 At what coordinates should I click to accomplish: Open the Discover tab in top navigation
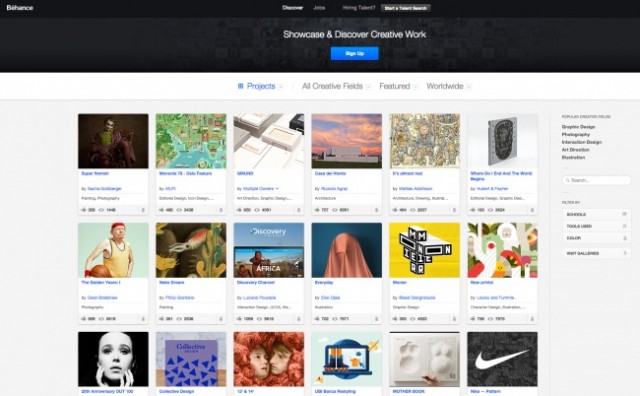tap(293, 8)
